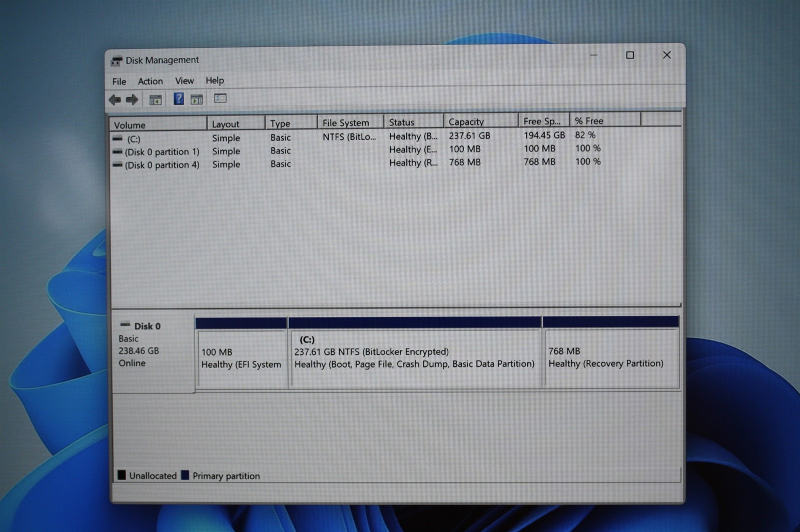Viewport: 800px width, 532px height.
Task: Click the Disk 0 drive icon in lower pane
Action: point(125,325)
